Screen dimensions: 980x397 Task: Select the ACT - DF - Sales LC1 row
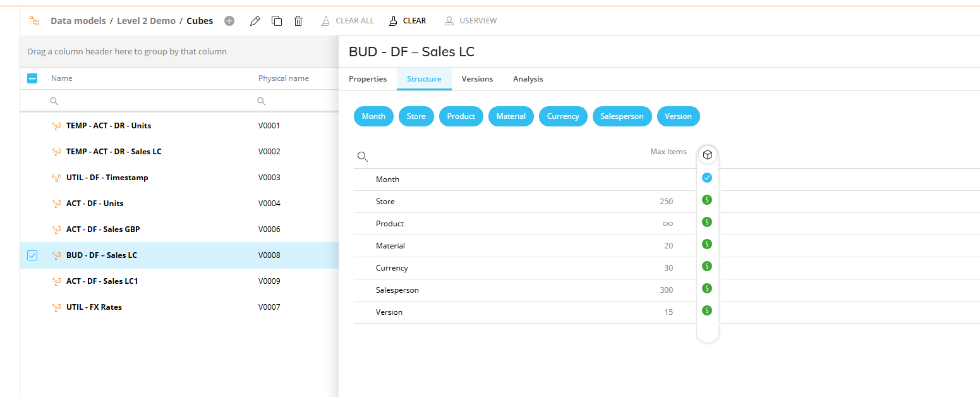click(x=179, y=281)
